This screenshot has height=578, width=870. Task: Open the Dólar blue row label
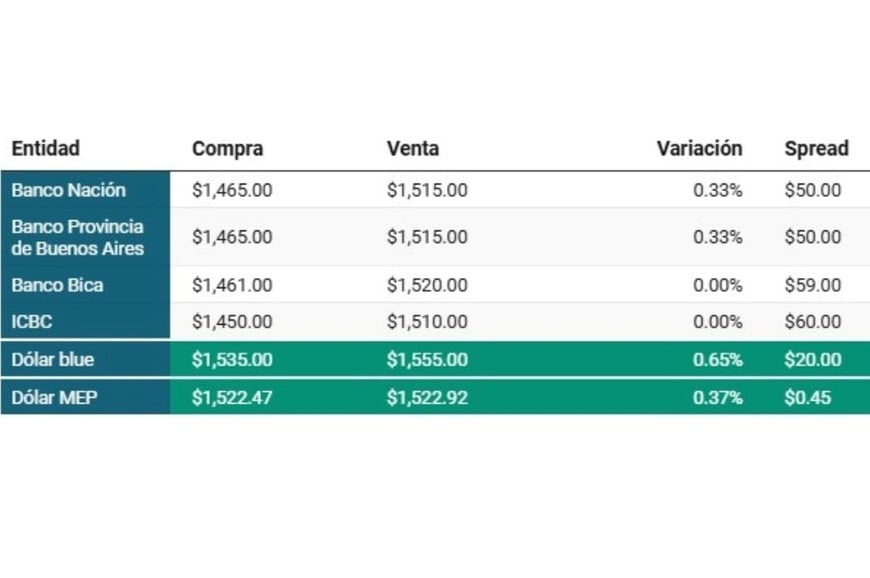(53, 359)
